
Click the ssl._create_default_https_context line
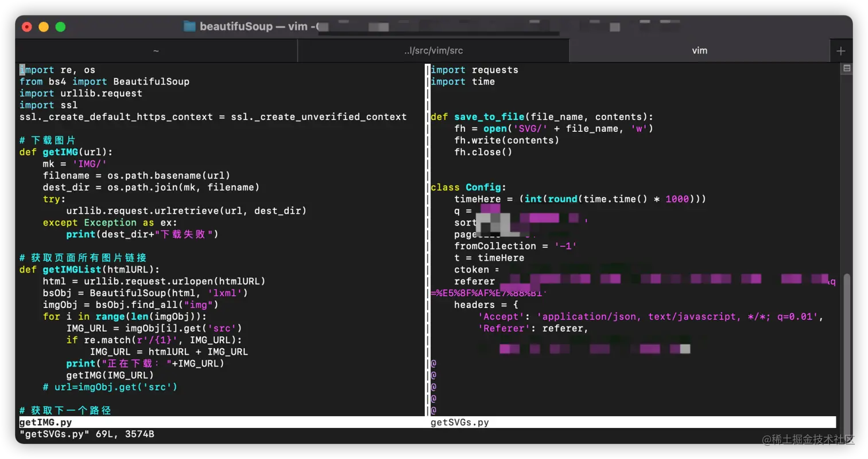pyautogui.click(x=213, y=116)
